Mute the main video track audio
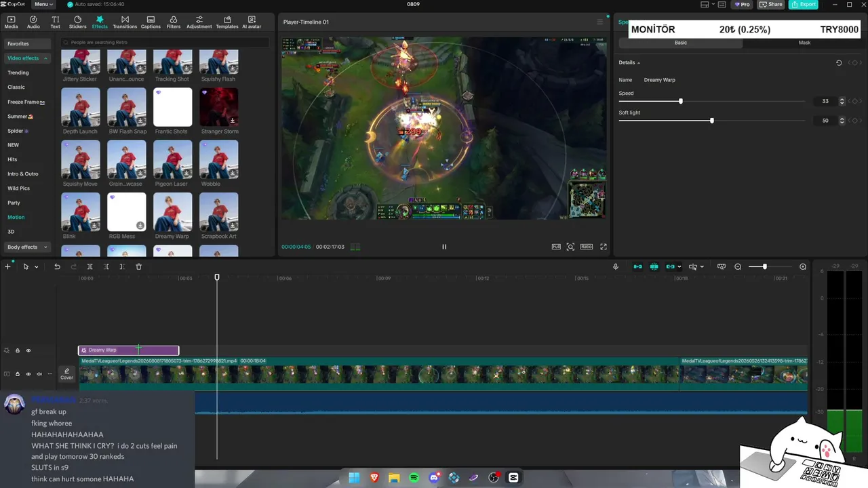 point(39,373)
